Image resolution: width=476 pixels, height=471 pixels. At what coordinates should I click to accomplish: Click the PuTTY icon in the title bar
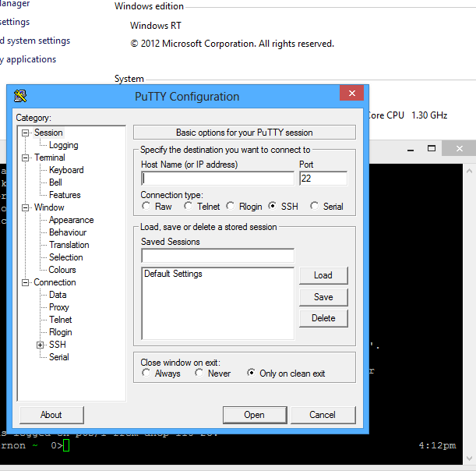tap(20, 96)
